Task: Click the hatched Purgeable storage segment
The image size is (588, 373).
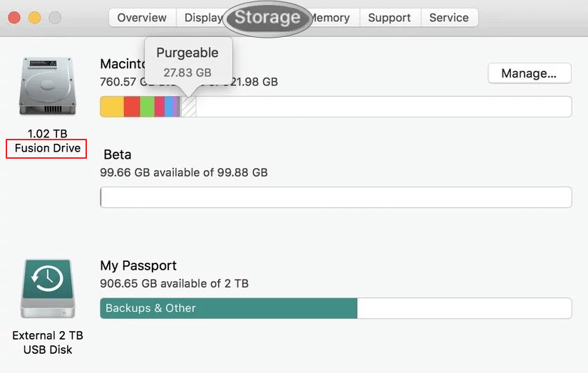Action: pos(189,107)
